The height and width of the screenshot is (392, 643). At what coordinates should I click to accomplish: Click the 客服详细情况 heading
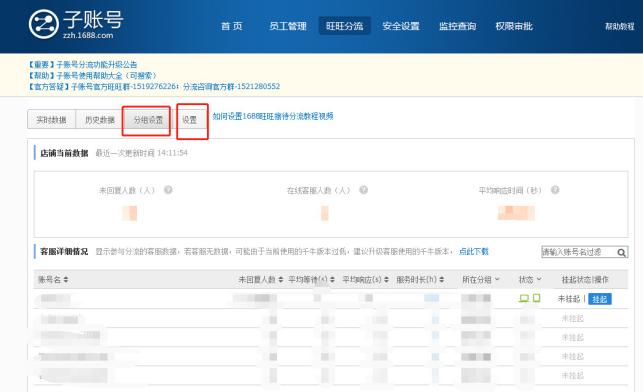point(64,252)
